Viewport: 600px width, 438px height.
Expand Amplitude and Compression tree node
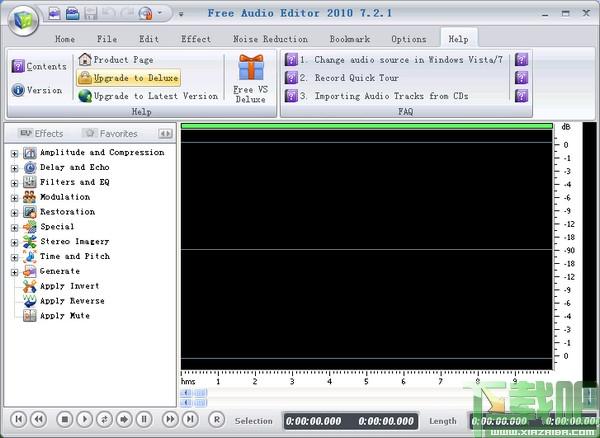[14, 154]
